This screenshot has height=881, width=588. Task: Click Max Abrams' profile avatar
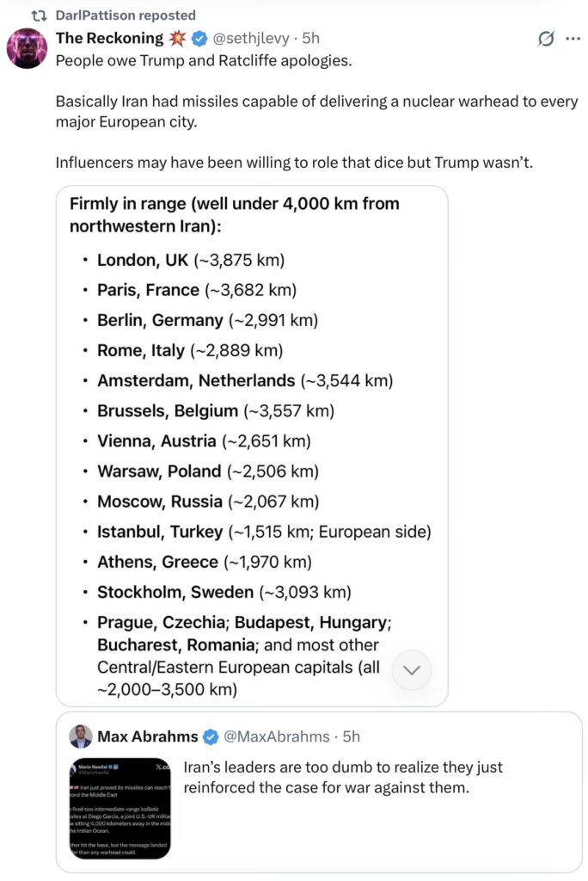(x=81, y=736)
